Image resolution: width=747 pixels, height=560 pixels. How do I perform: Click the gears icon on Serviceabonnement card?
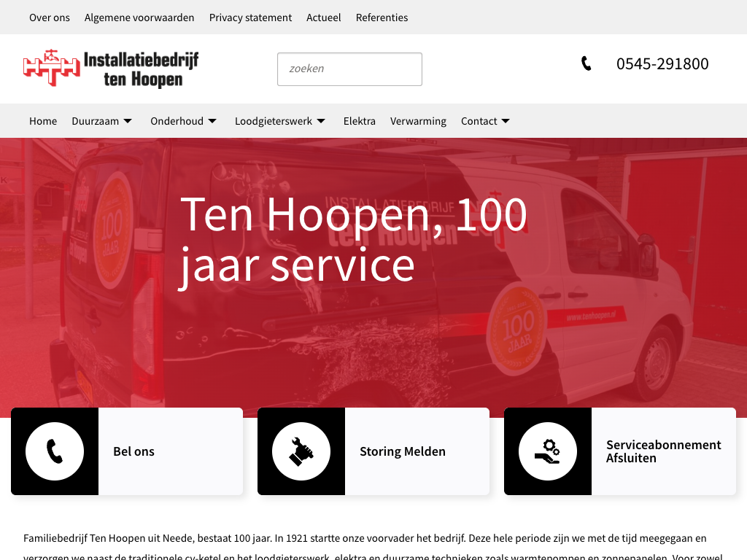[548, 451]
